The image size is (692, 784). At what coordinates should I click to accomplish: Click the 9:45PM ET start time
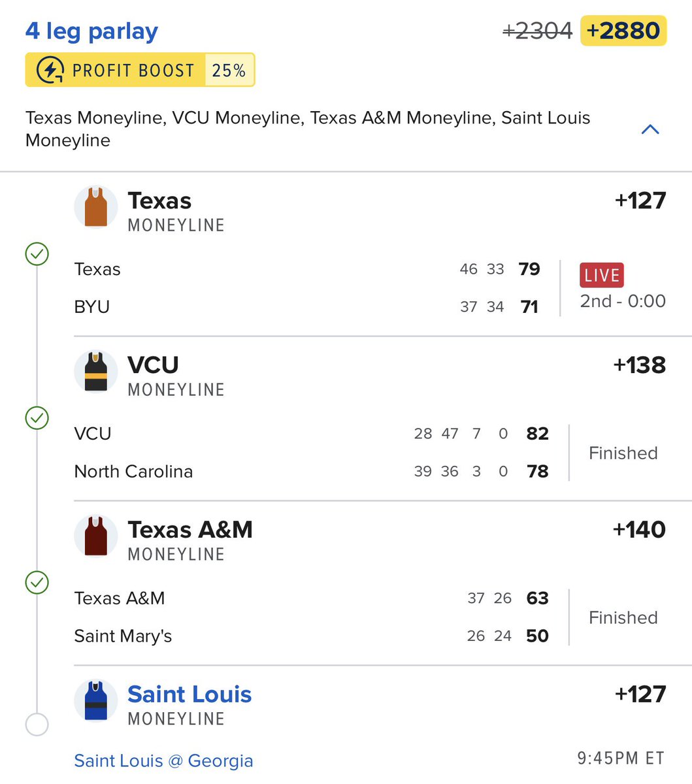point(621,759)
